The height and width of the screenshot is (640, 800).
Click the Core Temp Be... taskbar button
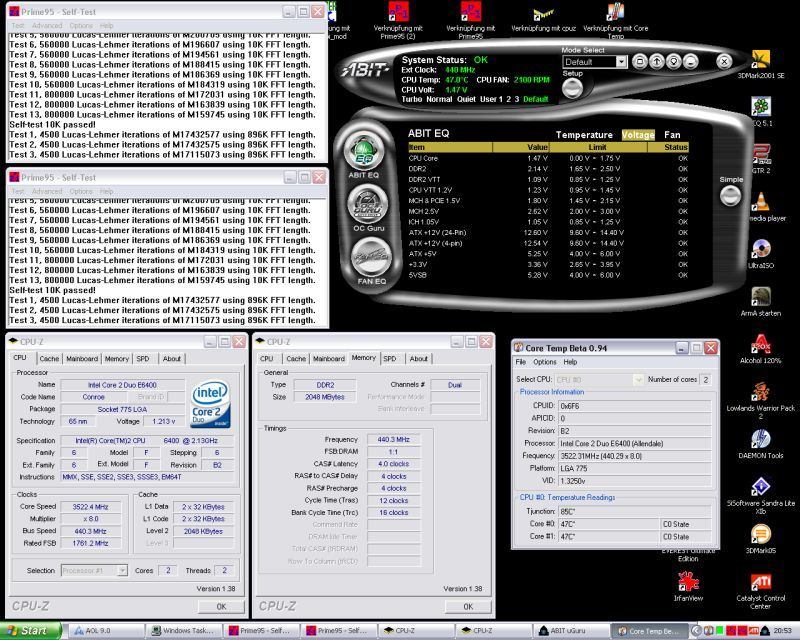pyautogui.click(x=649, y=631)
